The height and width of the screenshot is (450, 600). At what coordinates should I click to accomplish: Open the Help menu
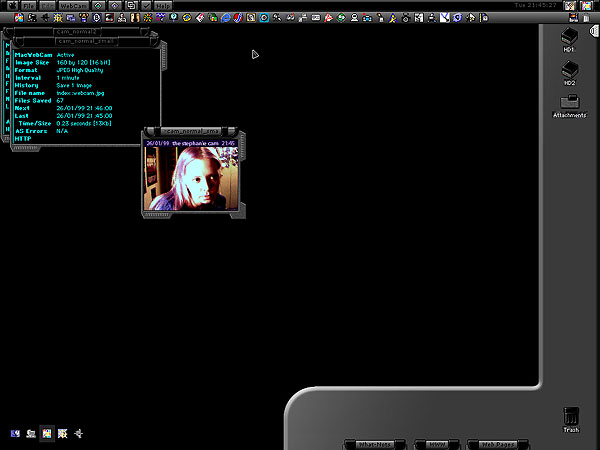tap(162, 6)
